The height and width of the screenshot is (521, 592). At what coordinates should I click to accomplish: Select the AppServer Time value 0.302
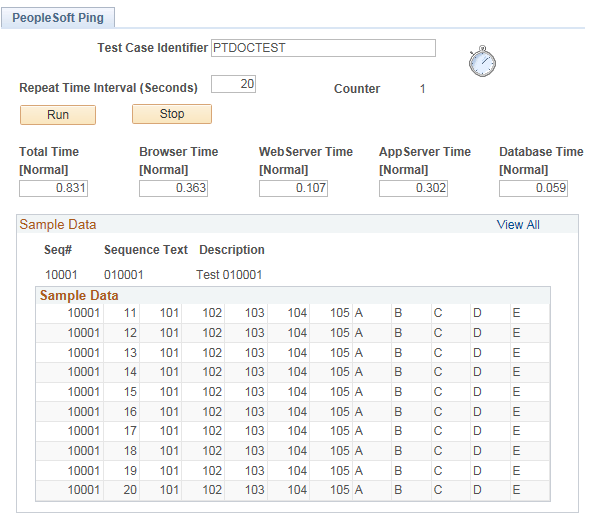click(x=413, y=188)
